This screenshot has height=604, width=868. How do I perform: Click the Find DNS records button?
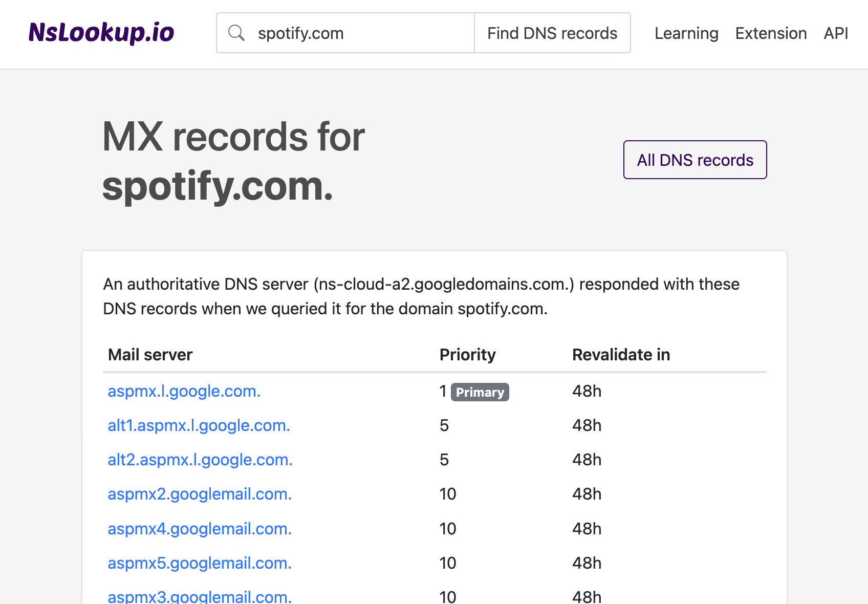[x=552, y=32]
